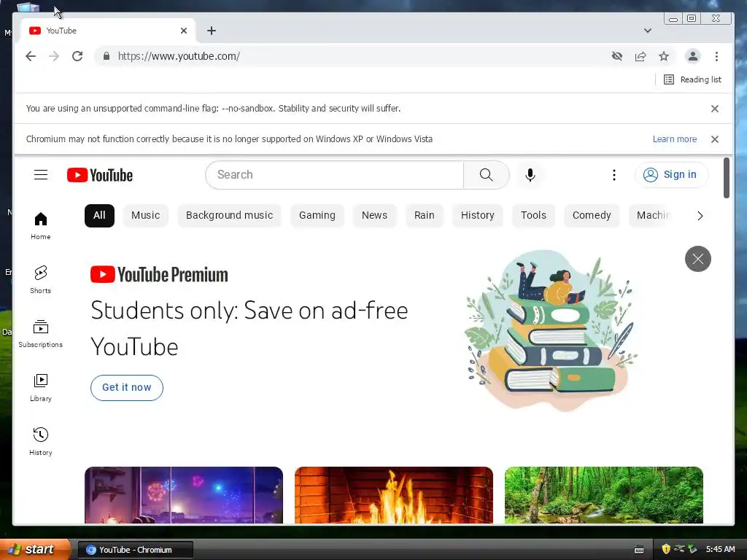Bookmark this page with the star
This screenshot has height=560, width=747.
664,56
